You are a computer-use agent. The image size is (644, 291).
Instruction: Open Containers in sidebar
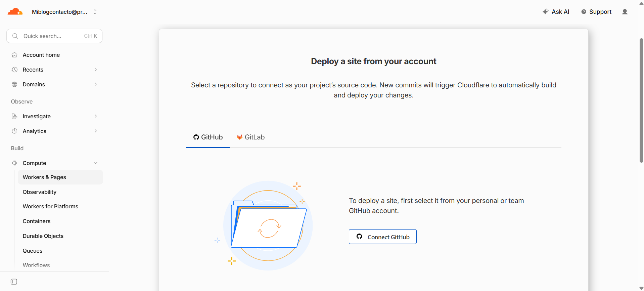tap(37, 221)
